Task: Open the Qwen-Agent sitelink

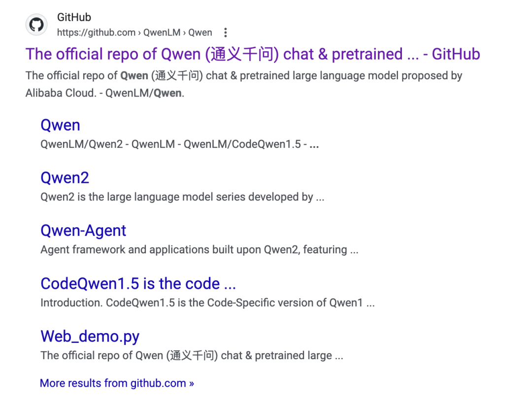Action: pos(83,231)
